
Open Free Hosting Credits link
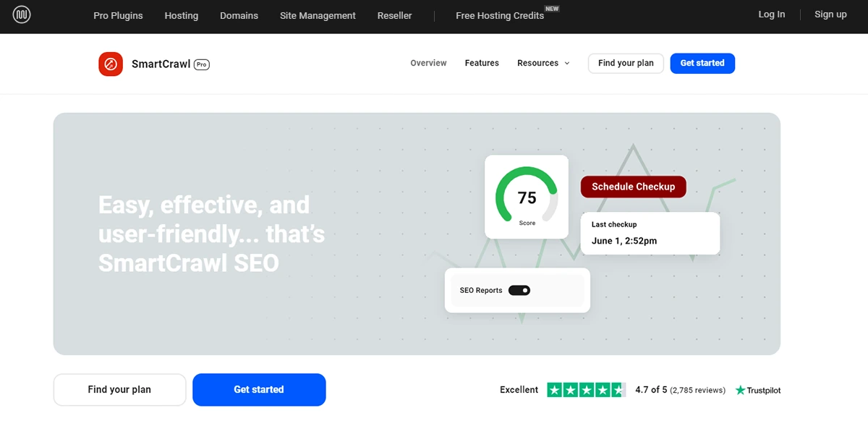coord(500,15)
